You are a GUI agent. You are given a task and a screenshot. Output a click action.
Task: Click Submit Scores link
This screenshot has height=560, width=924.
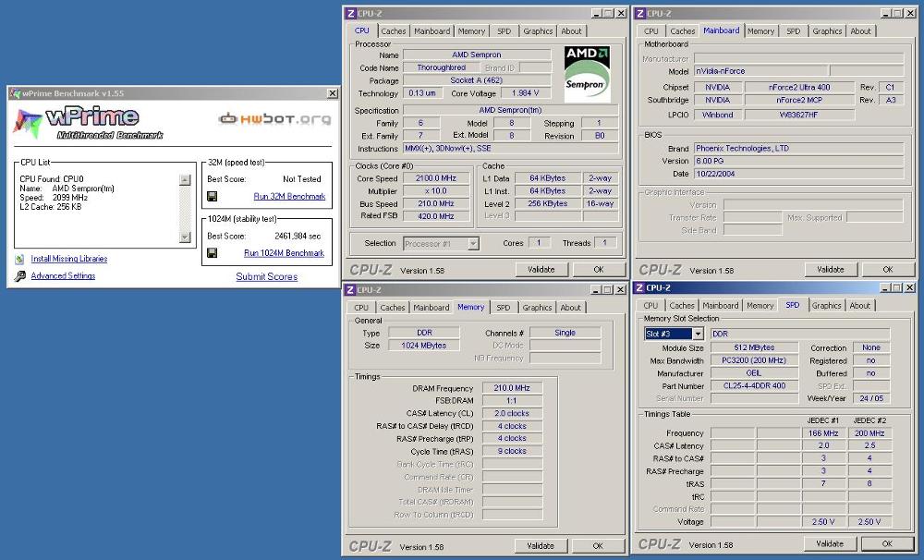tap(266, 276)
